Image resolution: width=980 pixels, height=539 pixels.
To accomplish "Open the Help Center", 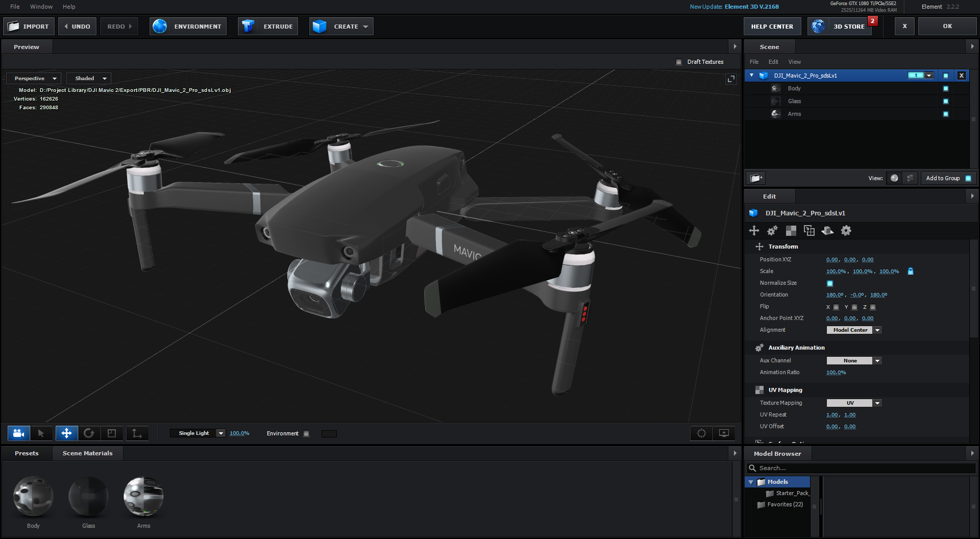I will click(772, 26).
